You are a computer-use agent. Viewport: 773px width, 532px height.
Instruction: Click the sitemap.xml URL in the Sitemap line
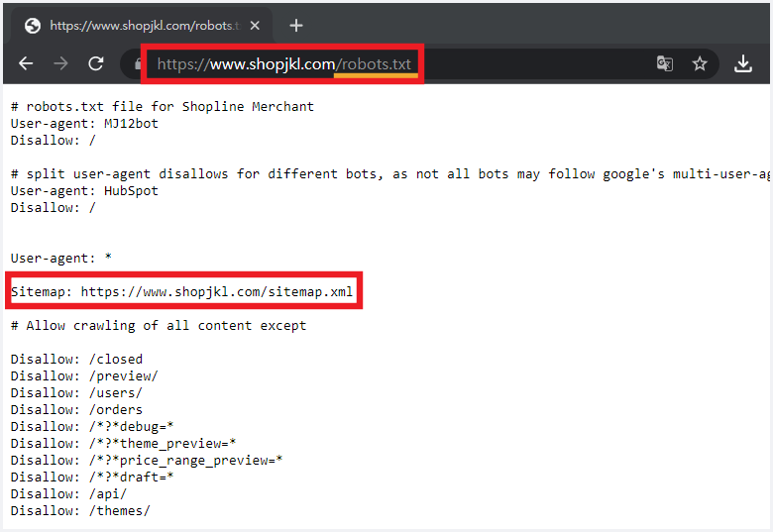coord(216,292)
